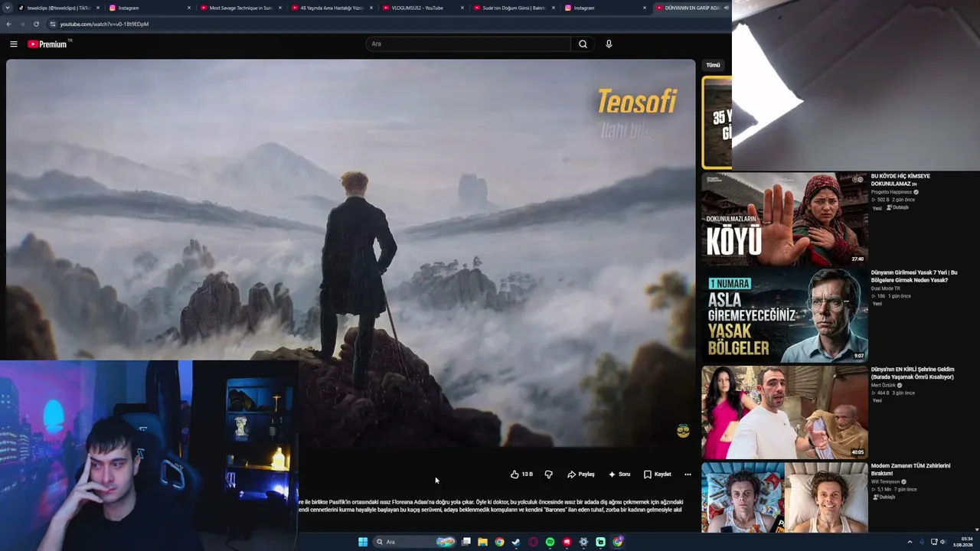The image size is (980, 551).
Task: Open Modern Zamanın Zehirleri video thumbnail
Action: pos(785,497)
